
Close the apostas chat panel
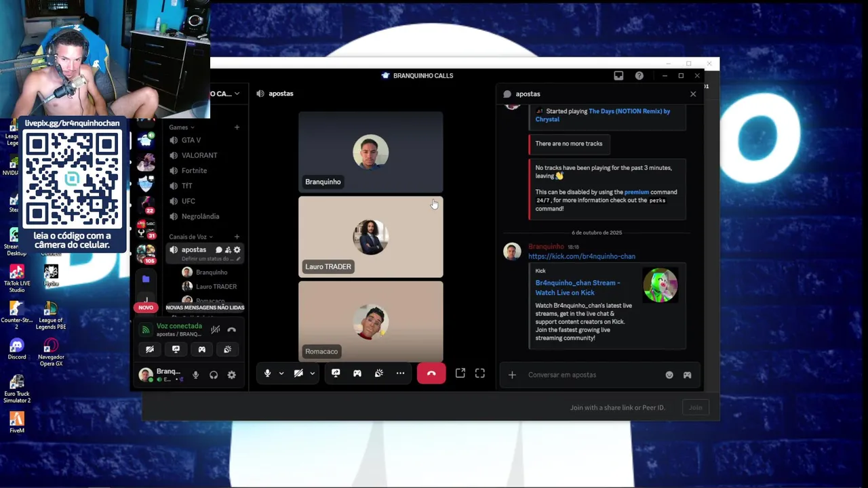click(693, 94)
